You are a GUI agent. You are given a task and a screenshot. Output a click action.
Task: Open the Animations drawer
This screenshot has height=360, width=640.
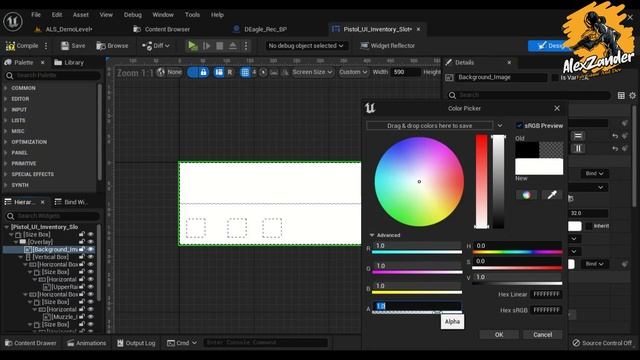click(x=86, y=343)
